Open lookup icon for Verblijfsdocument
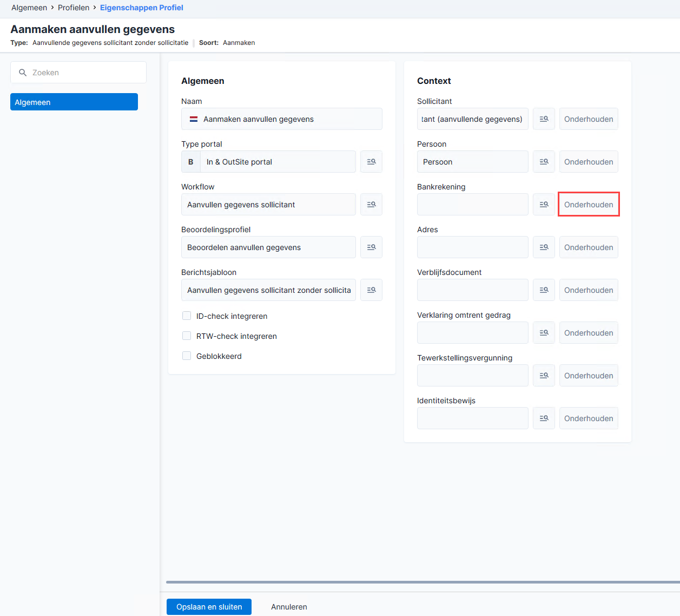680x616 pixels. click(544, 290)
